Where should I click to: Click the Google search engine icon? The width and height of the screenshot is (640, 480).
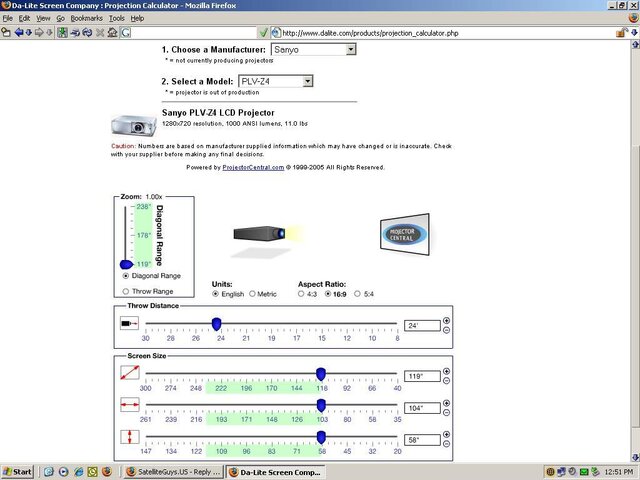coord(125,33)
